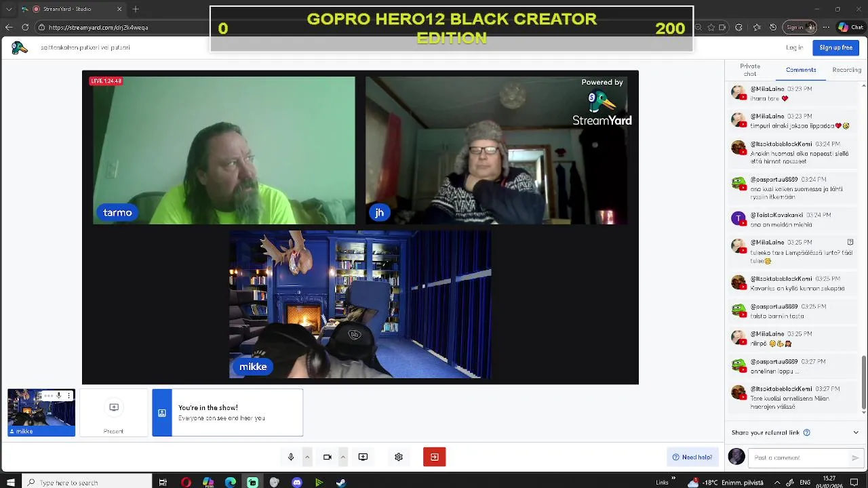Click the Windows taskbar search box
Image resolution: width=868 pixels, height=488 pixels.
pos(87,483)
